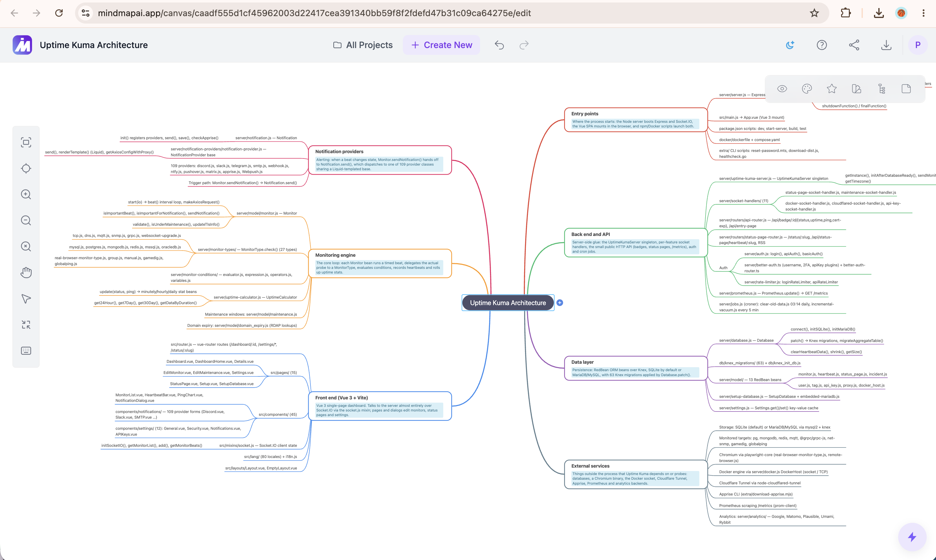Click 'src/components/ (45)' branch

[277, 414]
